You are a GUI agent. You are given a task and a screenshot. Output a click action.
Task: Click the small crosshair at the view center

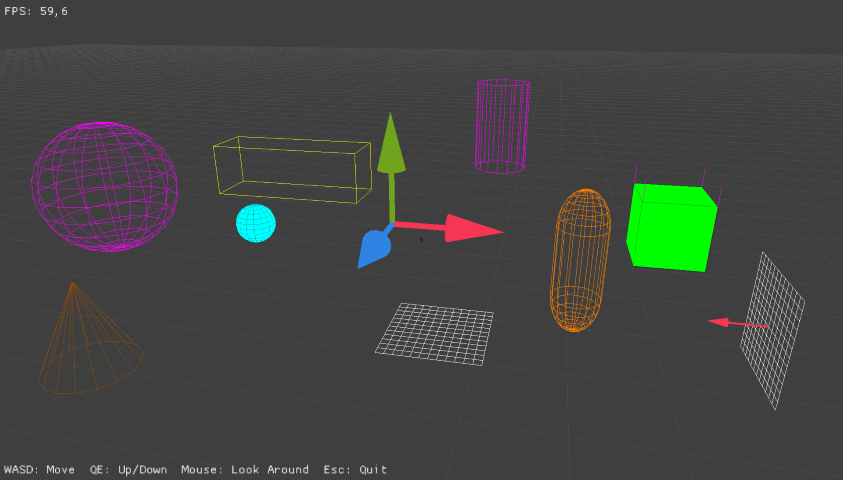[422, 240]
